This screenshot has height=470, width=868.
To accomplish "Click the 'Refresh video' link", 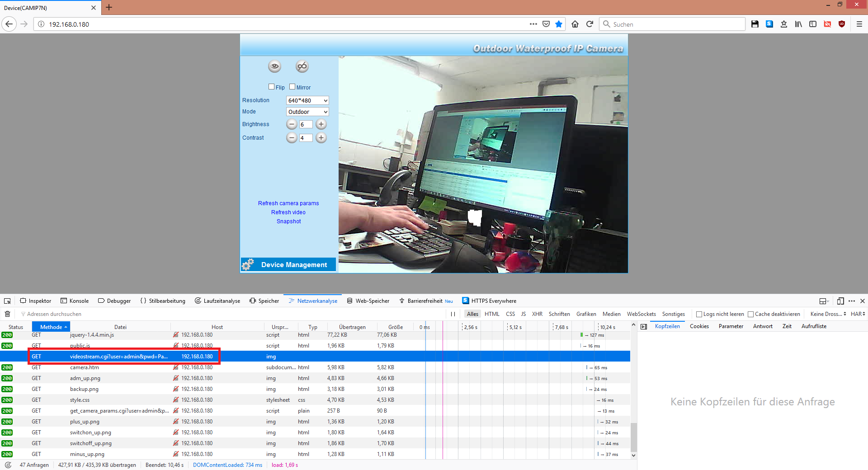I will (x=288, y=212).
